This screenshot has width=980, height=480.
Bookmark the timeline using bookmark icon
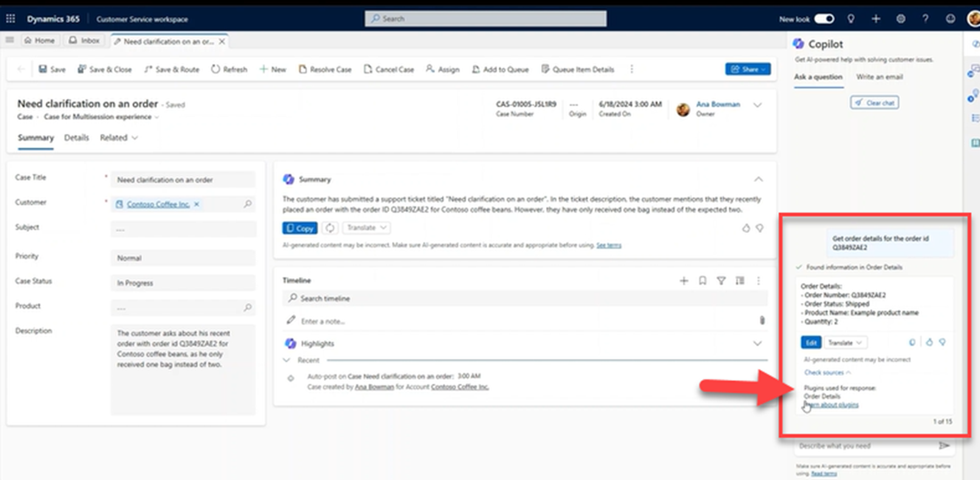coord(702,280)
